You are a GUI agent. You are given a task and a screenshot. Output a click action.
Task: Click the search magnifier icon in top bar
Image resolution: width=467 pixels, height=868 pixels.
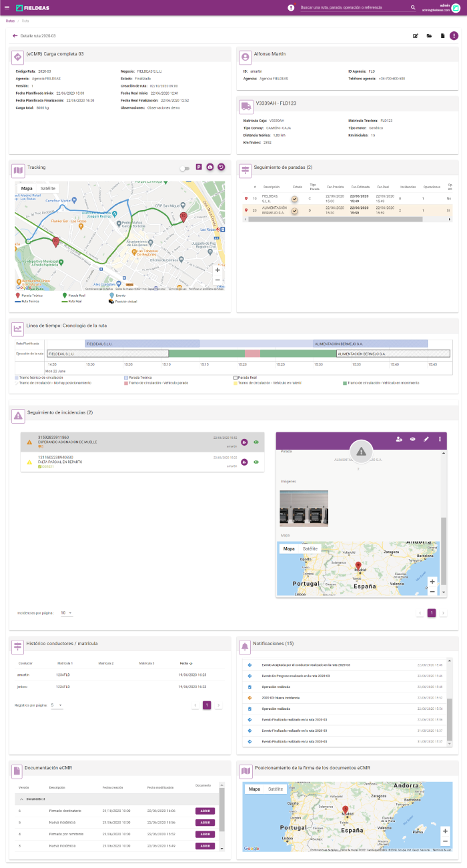point(414,8)
